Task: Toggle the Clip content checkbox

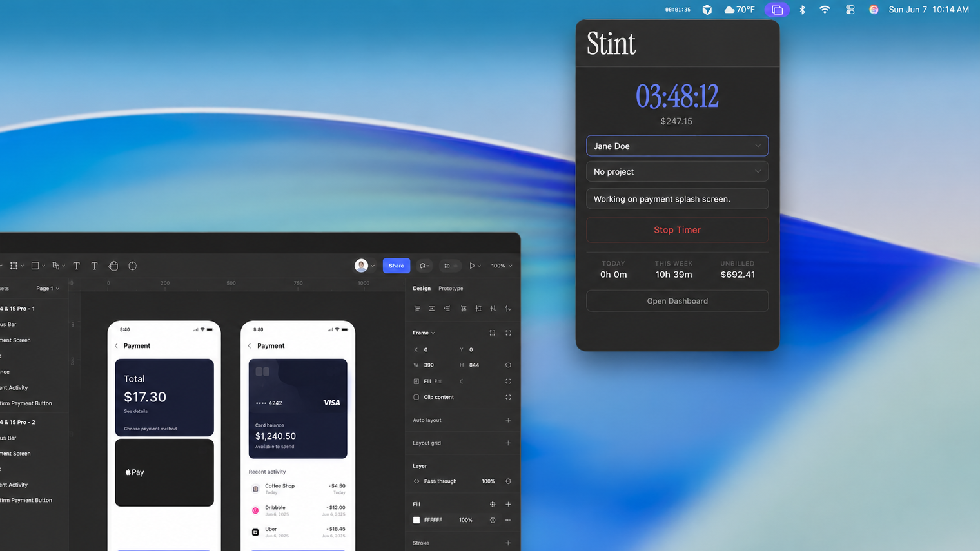Action: click(416, 397)
